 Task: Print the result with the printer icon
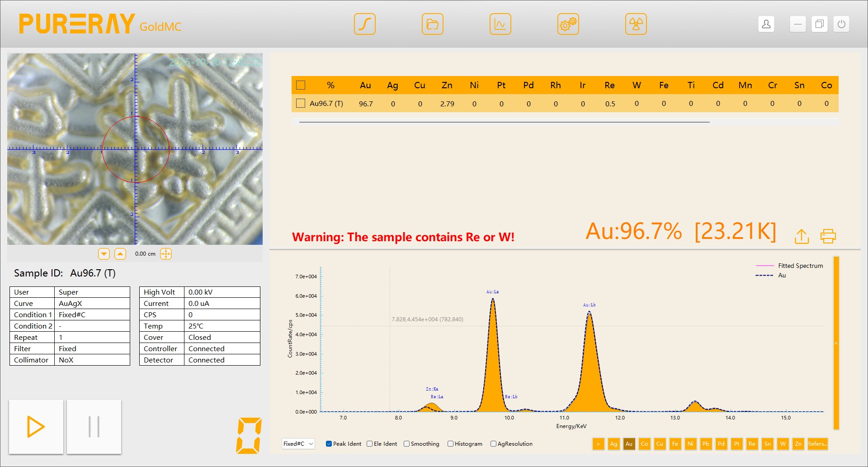[x=828, y=236]
